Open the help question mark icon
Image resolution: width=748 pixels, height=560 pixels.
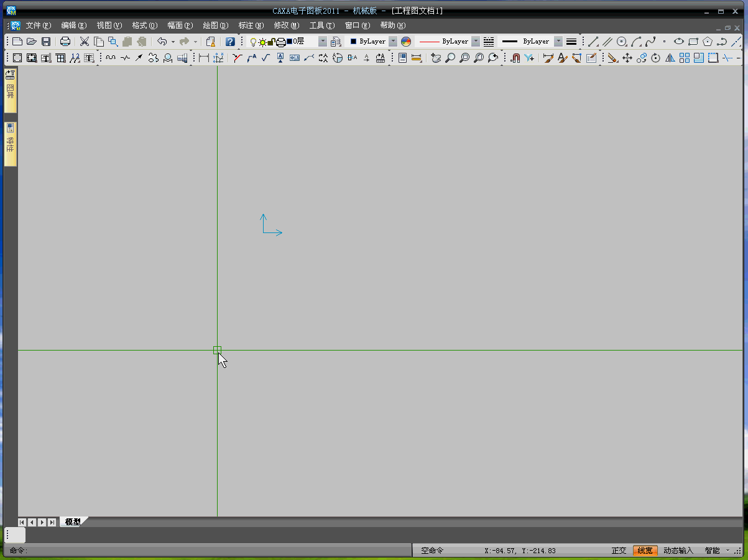(x=230, y=42)
